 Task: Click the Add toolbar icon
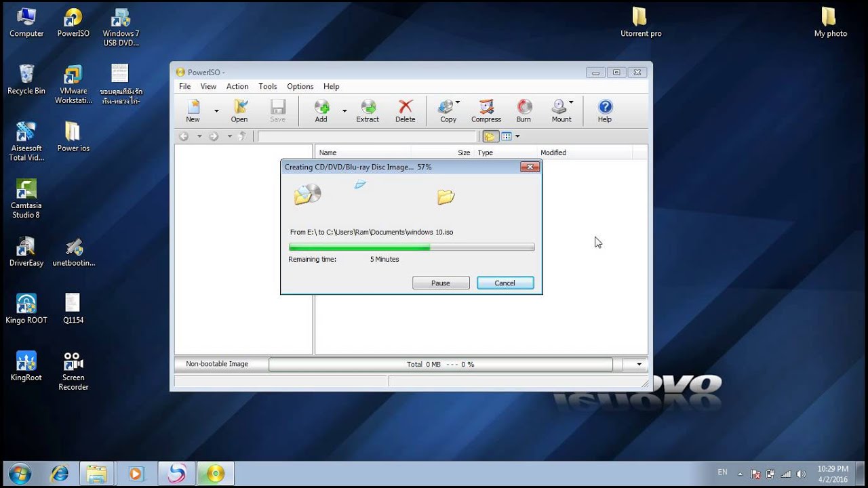click(x=321, y=110)
